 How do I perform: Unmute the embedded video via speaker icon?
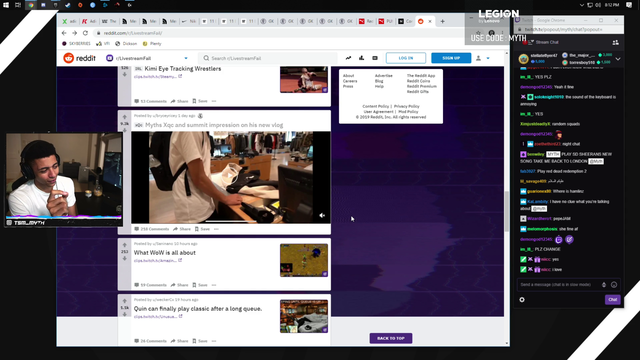(322, 215)
